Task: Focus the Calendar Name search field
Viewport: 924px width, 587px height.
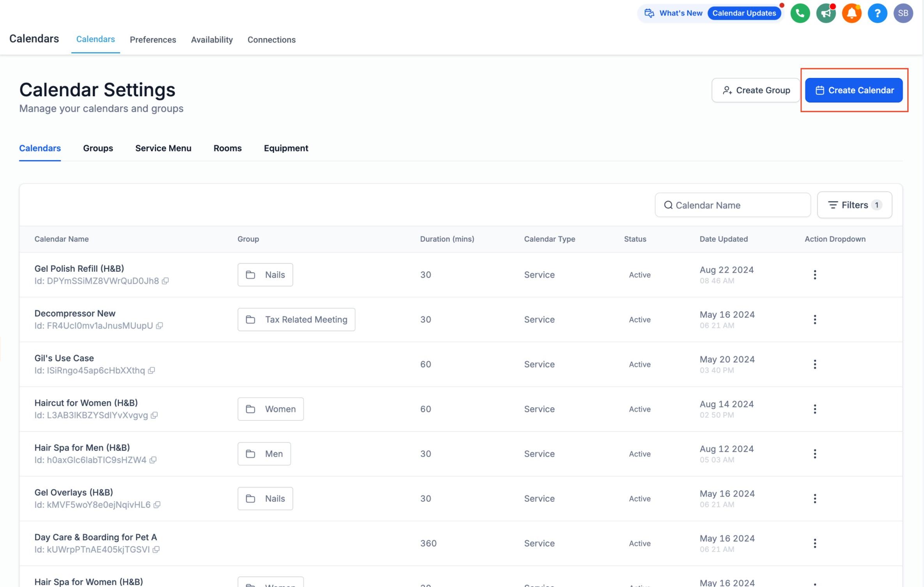Action: [732, 205]
